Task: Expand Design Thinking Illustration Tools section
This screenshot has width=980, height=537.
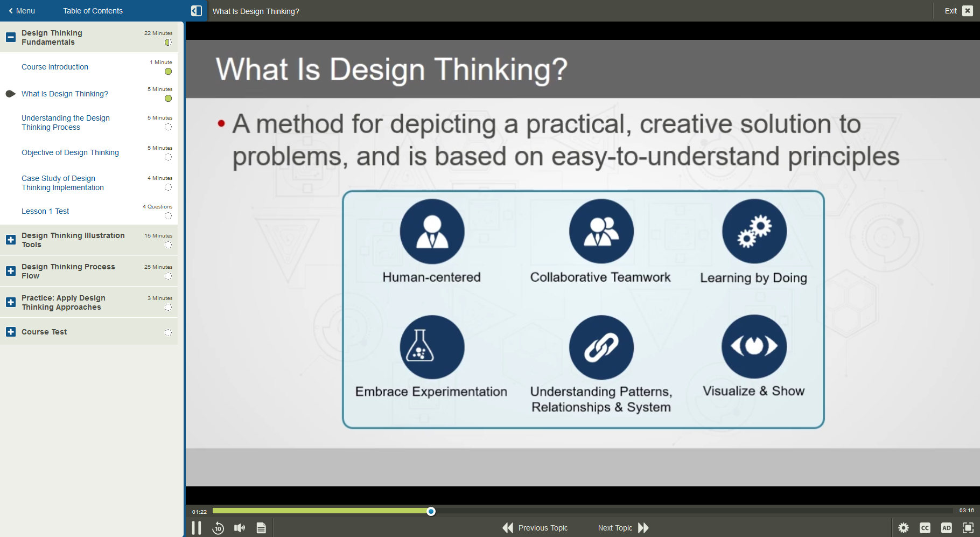Action: pyautogui.click(x=11, y=240)
